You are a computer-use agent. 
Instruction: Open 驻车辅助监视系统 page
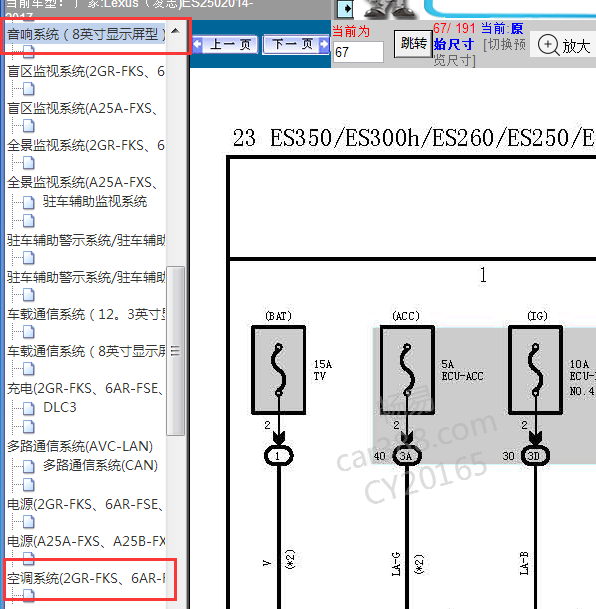pos(95,201)
